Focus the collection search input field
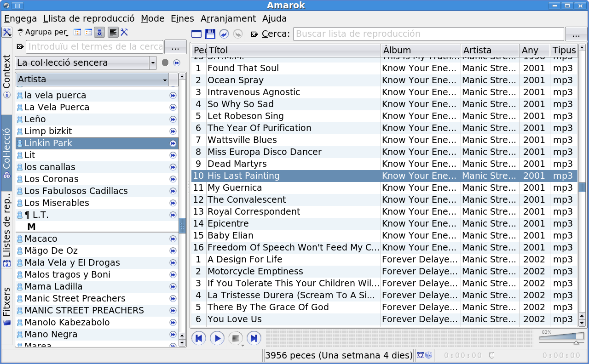 point(94,47)
